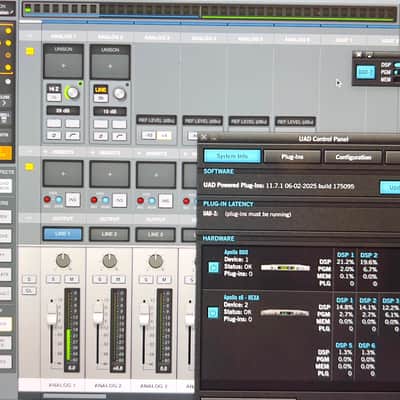Set Analog 3 reference level to +4
The height and width of the screenshot is (400, 400).
(x=164, y=135)
